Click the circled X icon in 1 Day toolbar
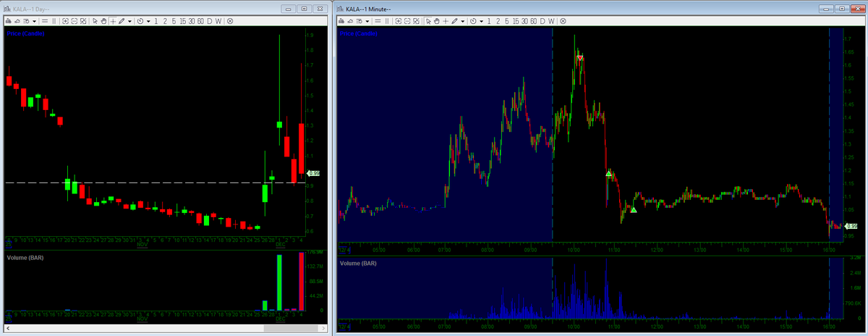The height and width of the screenshot is (336, 868). pyautogui.click(x=230, y=21)
